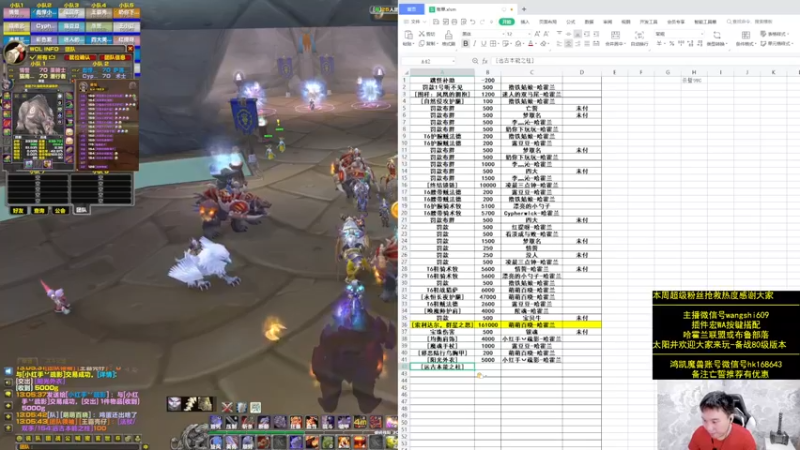Click the save icon in quick toolbar
Screen dimensions: 800x450
(436, 22)
